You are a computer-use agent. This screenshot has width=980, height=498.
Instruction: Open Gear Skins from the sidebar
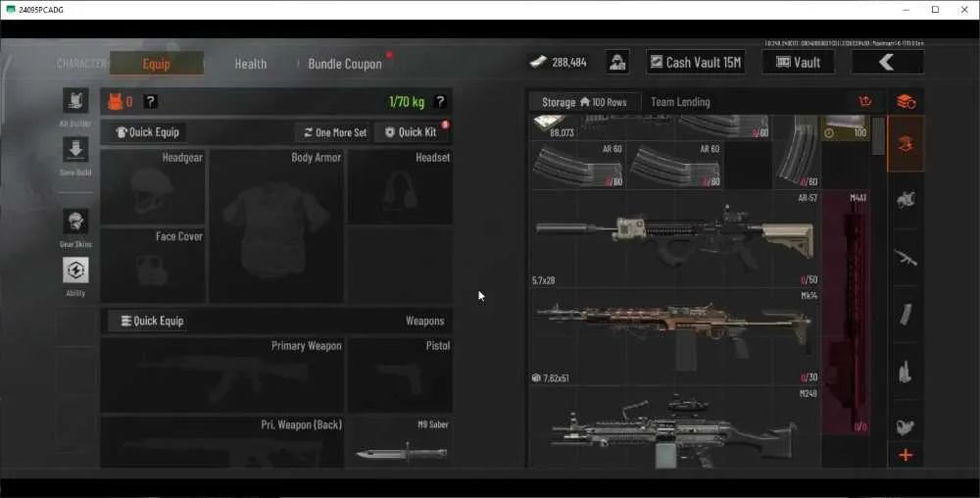point(75,222)
